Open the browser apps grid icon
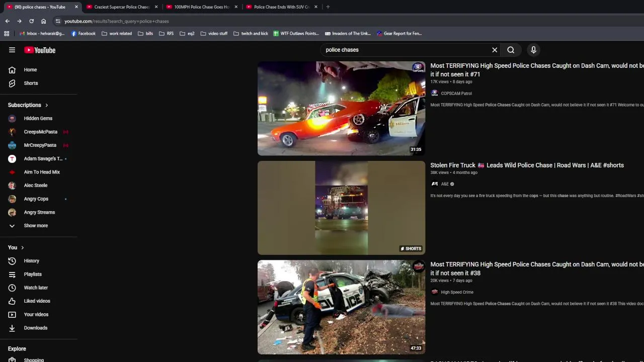This screenshot has width=644, height=362. click(x=7, y=34)
